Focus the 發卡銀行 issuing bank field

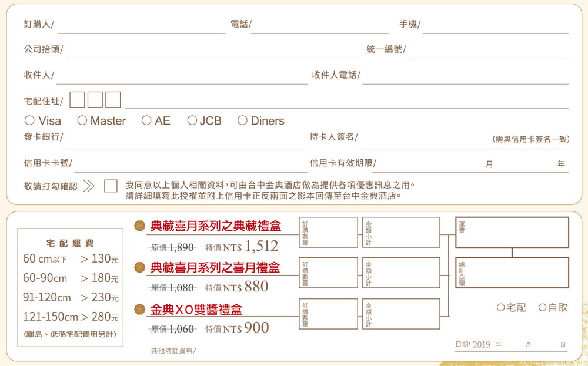pyautogui.click(x=184, y=141)
